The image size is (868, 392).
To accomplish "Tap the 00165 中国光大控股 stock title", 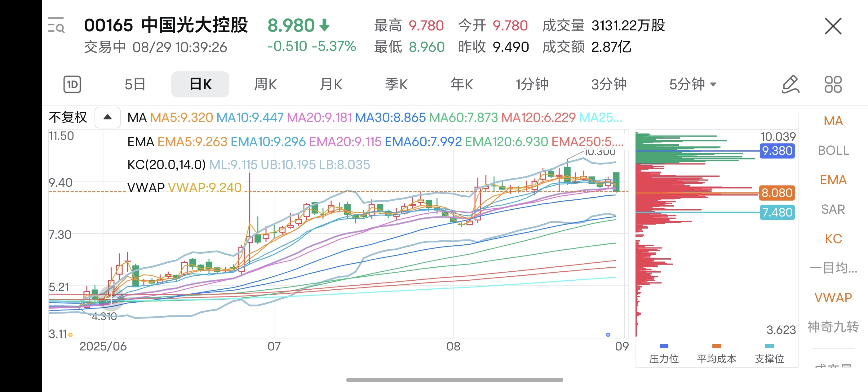I will (166, 25).
